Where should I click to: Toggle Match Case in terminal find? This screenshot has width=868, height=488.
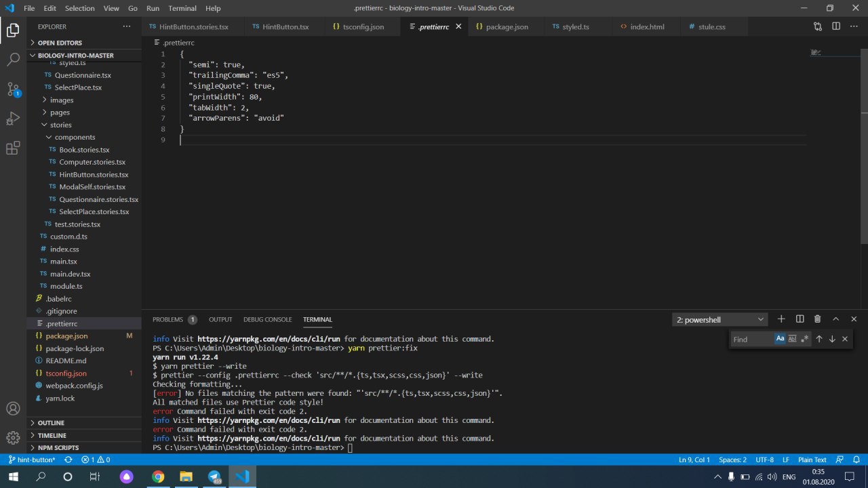tap(780, 339)
